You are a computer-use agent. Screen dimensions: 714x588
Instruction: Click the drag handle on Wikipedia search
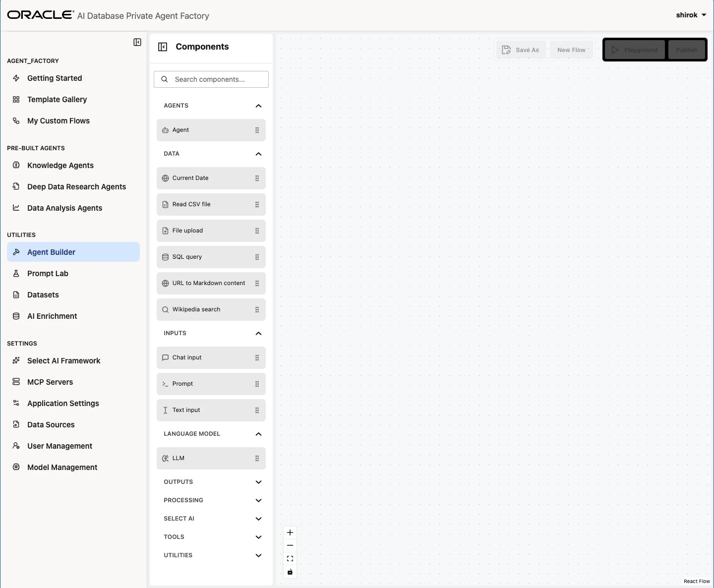pyautogui.click(x=257, y=310)
